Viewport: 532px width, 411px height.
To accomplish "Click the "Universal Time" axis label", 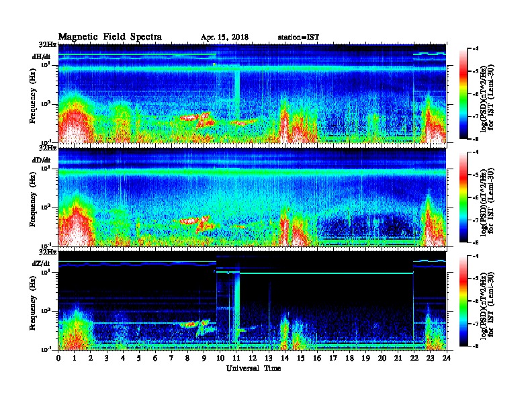I will pos(253,368).
